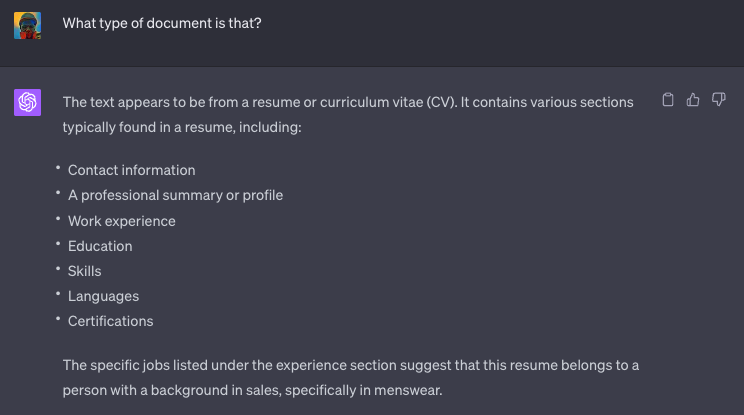Select the 'Work experience' list item
The image size is (744, 415).
(x=121, y=221)
